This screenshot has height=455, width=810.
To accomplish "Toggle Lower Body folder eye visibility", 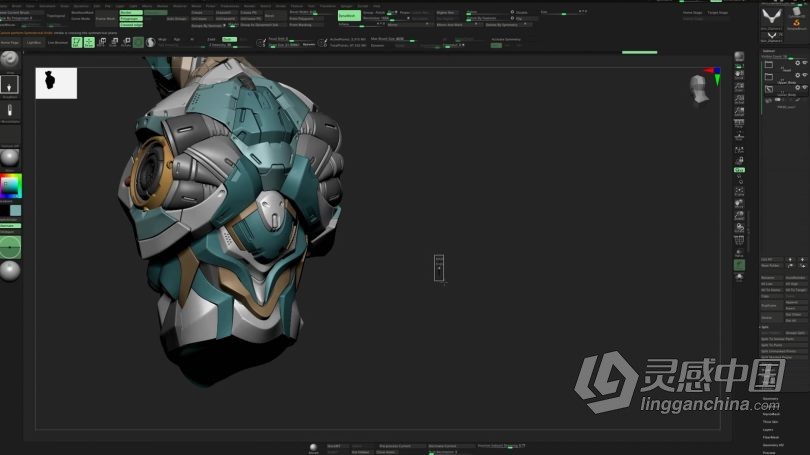I will click(804, 88).
